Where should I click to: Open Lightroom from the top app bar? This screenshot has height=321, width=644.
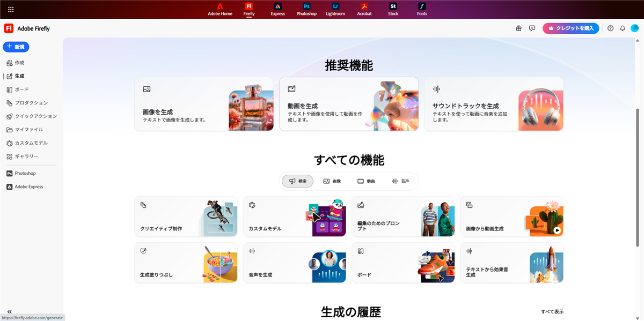(335, 9)
